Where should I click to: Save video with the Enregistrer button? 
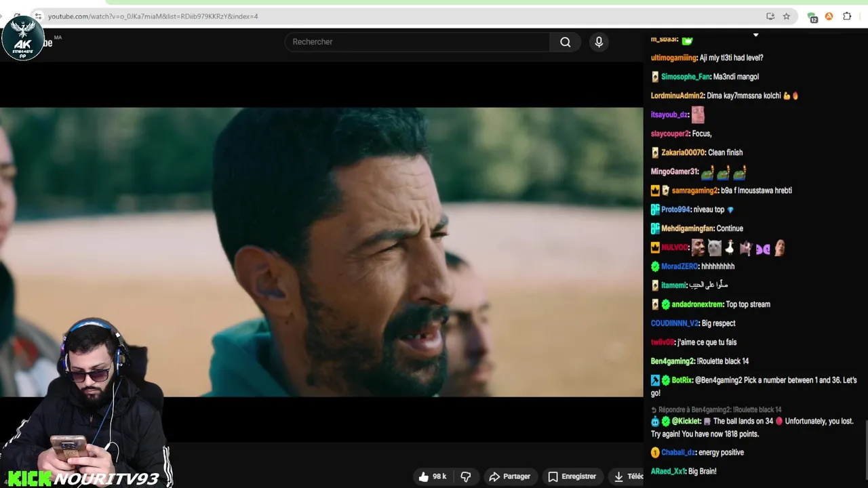pyautogui.click(x=572, y=476)
